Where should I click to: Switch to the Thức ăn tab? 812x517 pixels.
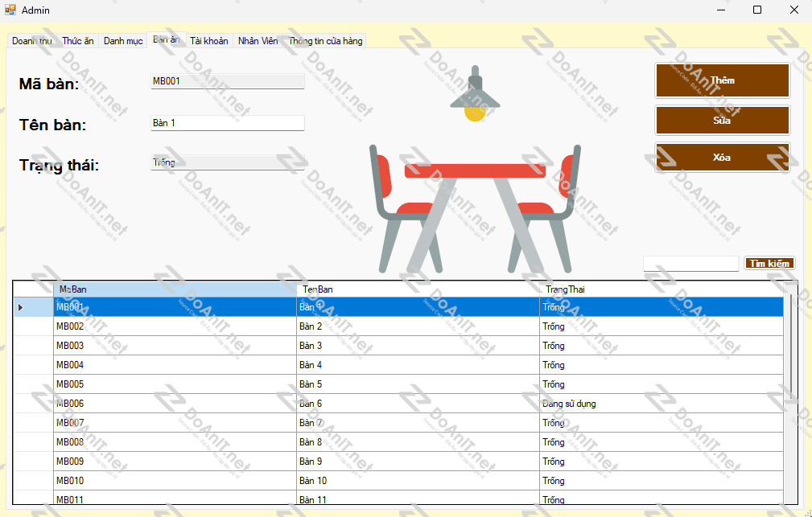(x=78, y=41)
